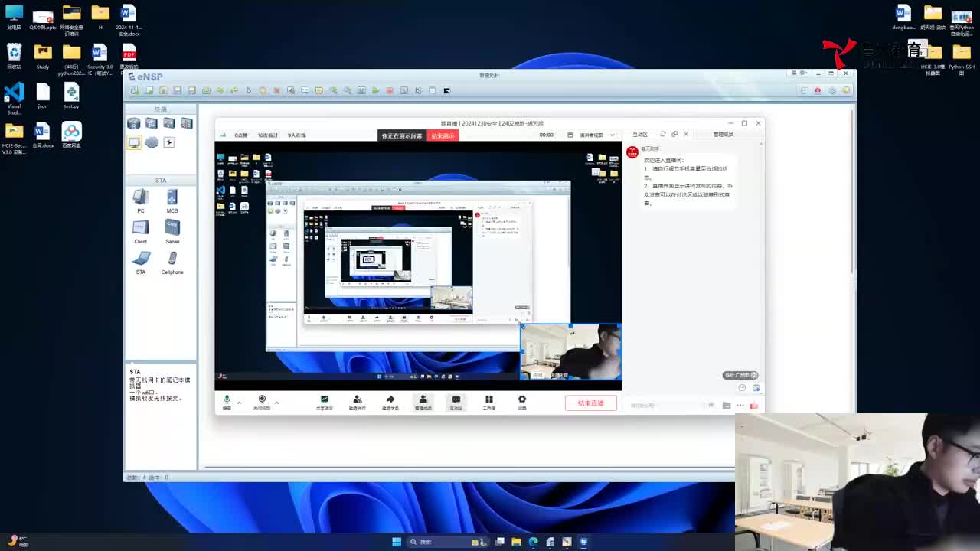This screenshot has height=551, width=980.
Task: Open Microsoft Edge from taskbar
Action: click(534, 542)
